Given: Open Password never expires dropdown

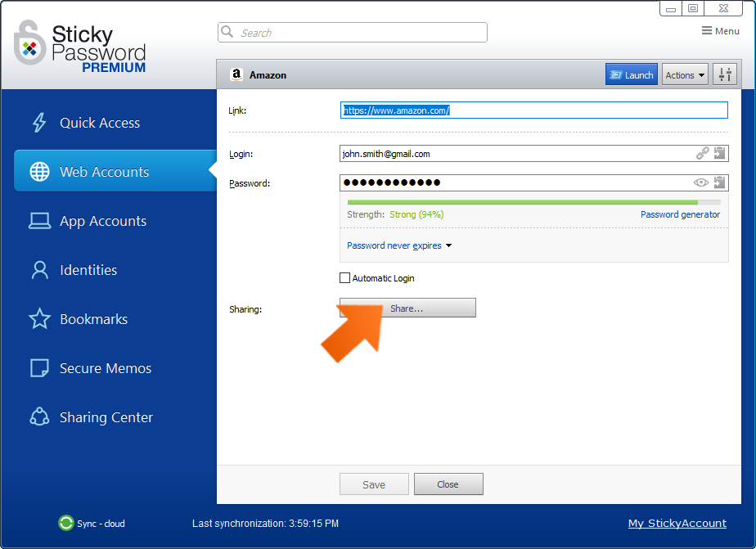Looking at the screenshot, I should 399,245.
